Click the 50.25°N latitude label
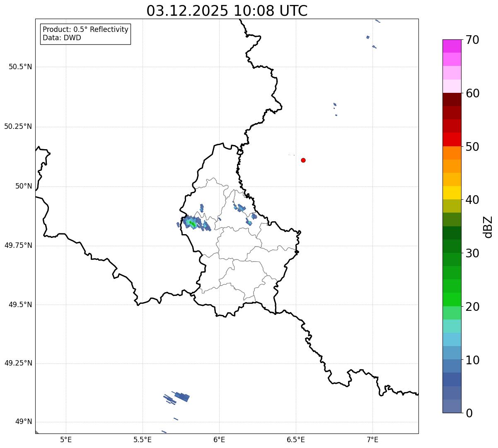The image size is (498, 448). [x=18, y=126]
